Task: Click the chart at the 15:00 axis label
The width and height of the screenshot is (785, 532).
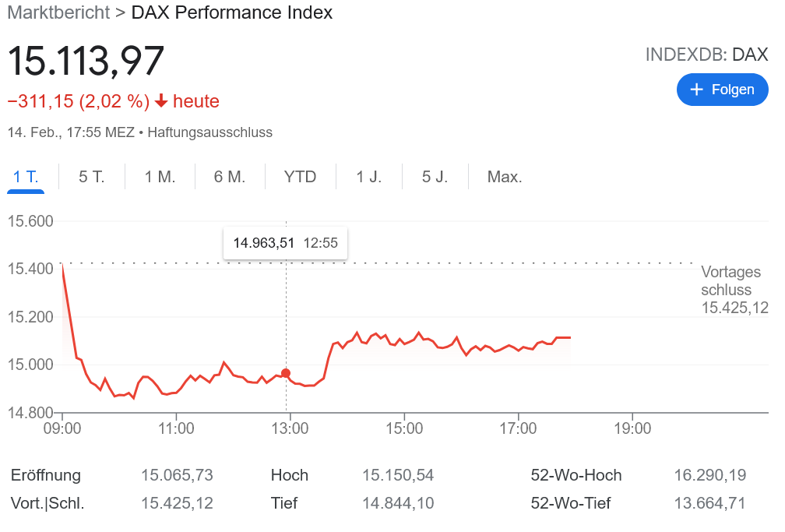Action: (404, 428)
